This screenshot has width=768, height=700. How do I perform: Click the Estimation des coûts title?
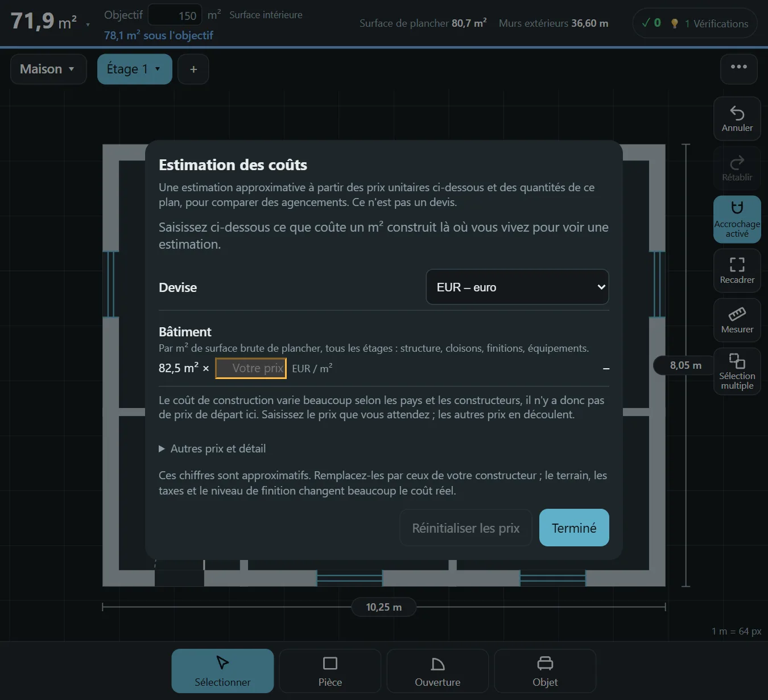[x=233, y=165]
